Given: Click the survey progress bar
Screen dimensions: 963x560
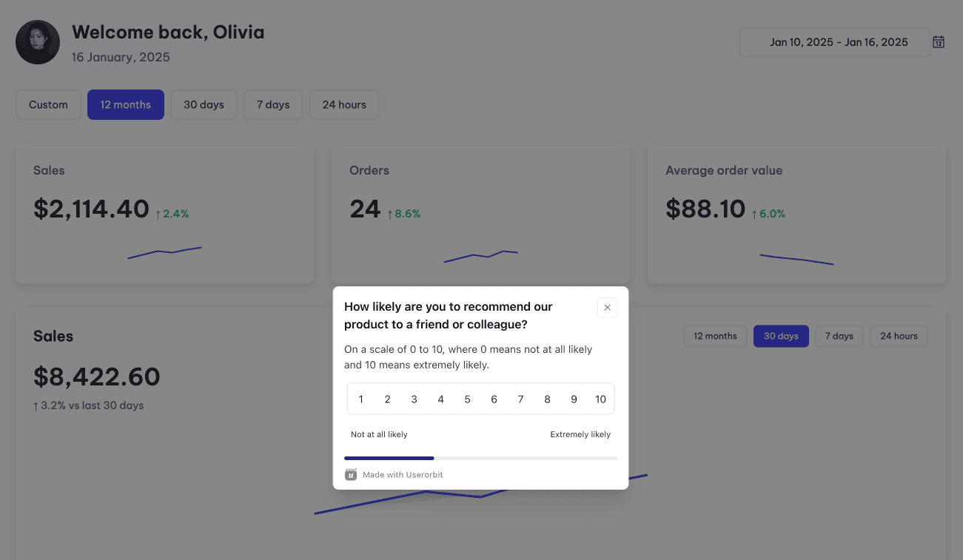Looking at the screenshot, I should pyautogui.click(x=480, y=459).
